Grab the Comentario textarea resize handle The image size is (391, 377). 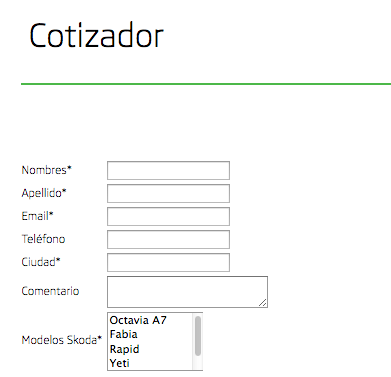coord(263,303)
